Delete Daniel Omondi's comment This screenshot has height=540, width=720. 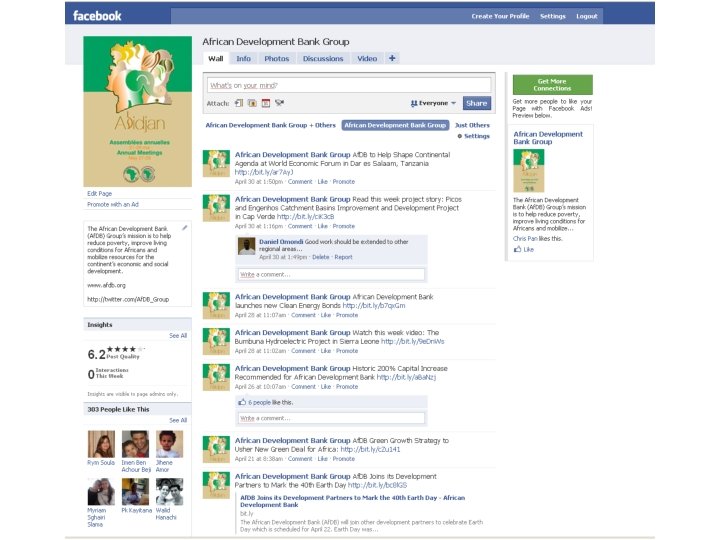(x=321, y=257)
